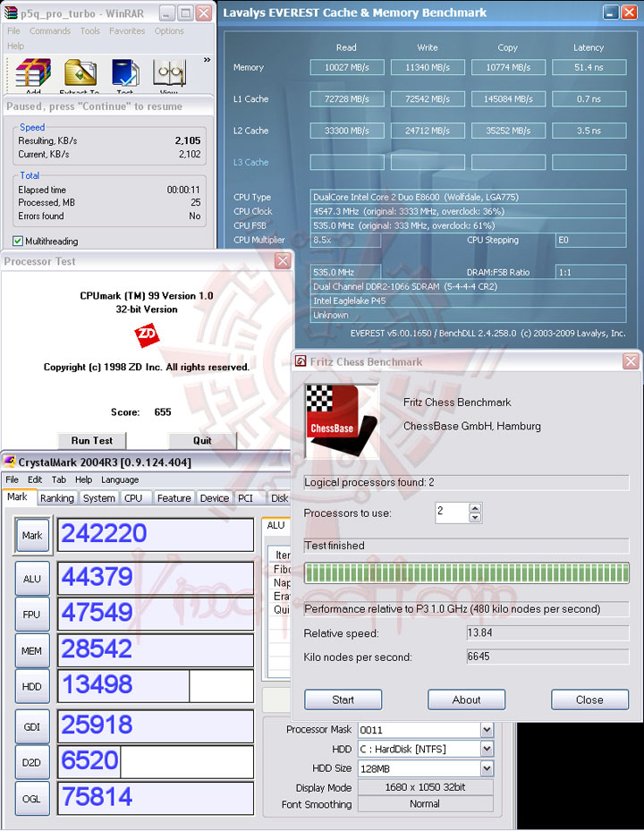Screen dimensions: 644x831
Task: Click the Processors to use field
Action: (x=452, y=513)
